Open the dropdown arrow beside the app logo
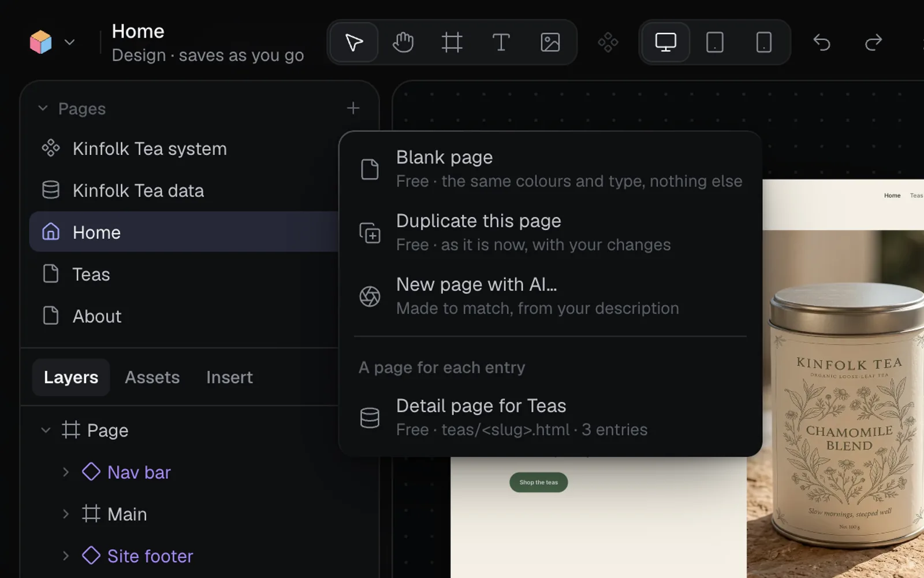This screenshot has height=578, width=924. 69,42
